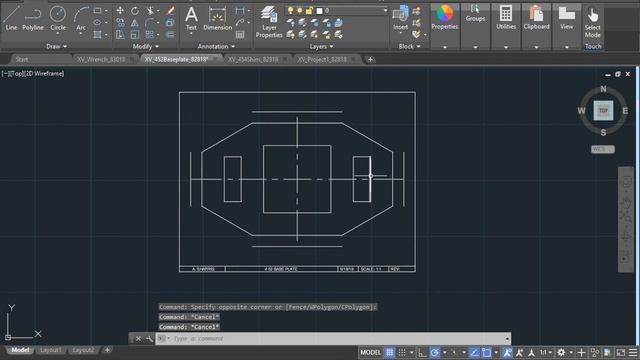Select the Text annotation tool
The image size is (640, 360).
click(x=191, y=18)
